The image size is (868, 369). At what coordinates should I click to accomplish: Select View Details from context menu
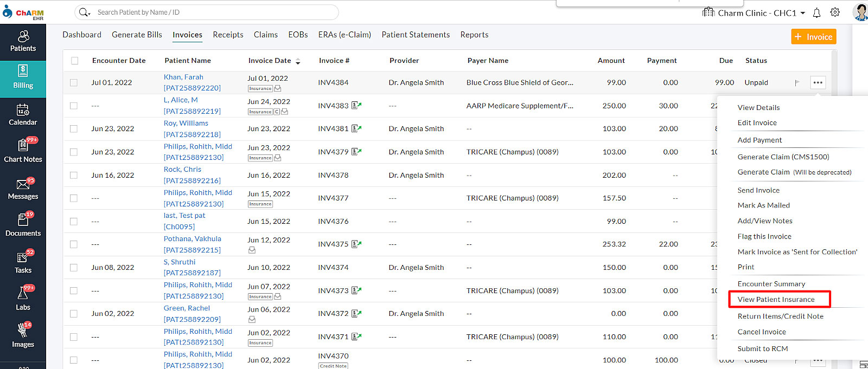coord(758,107)
